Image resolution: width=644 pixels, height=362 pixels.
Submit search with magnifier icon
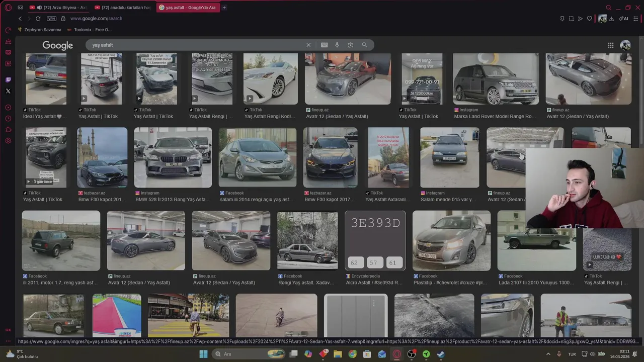364,45
